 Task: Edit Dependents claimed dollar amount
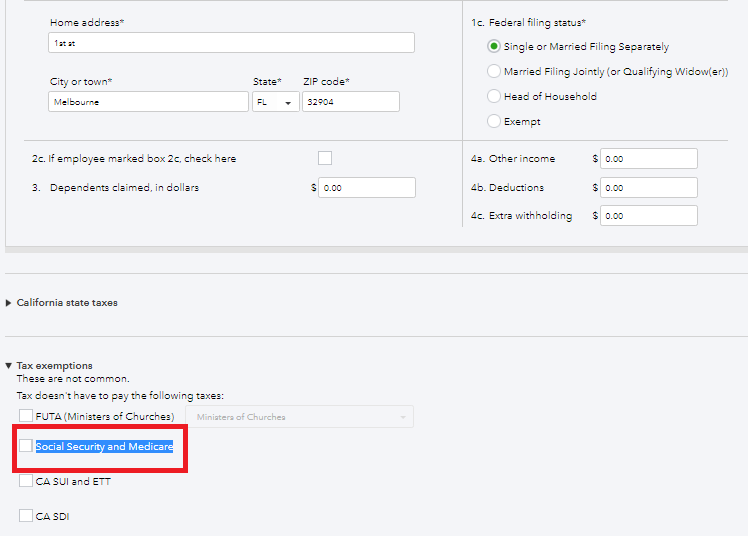(x=367, y=188)
